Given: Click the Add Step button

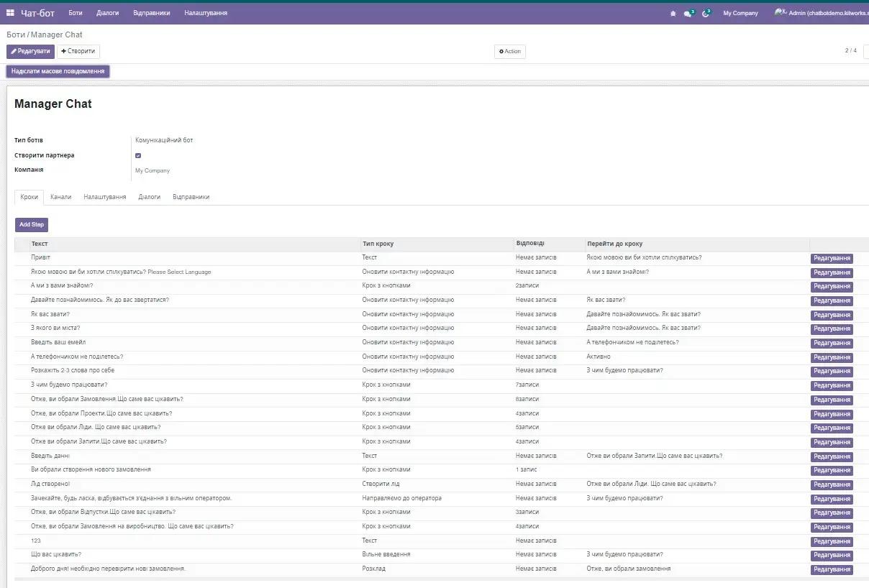Looking at the screenshot, I should [x=31, y=224].
